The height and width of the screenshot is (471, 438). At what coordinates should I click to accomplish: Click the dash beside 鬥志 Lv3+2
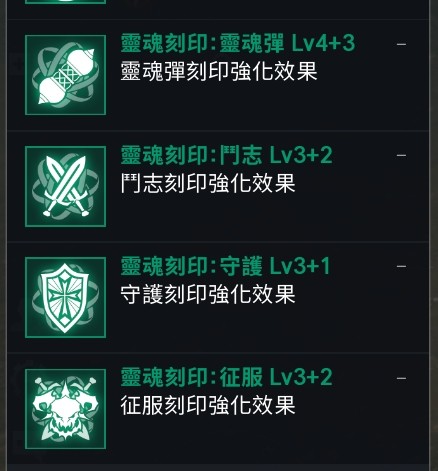[x=401, y=155]
